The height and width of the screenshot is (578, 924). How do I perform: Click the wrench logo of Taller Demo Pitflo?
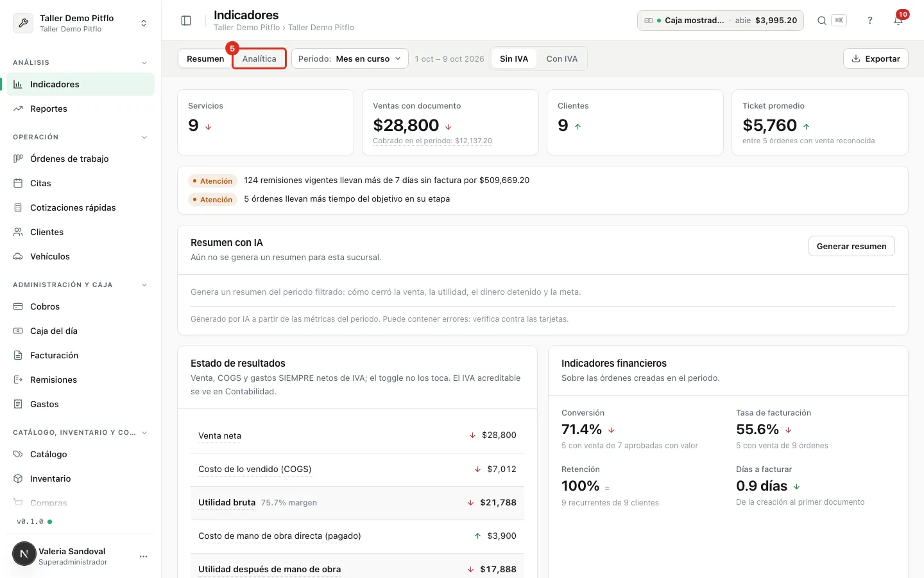23,23
